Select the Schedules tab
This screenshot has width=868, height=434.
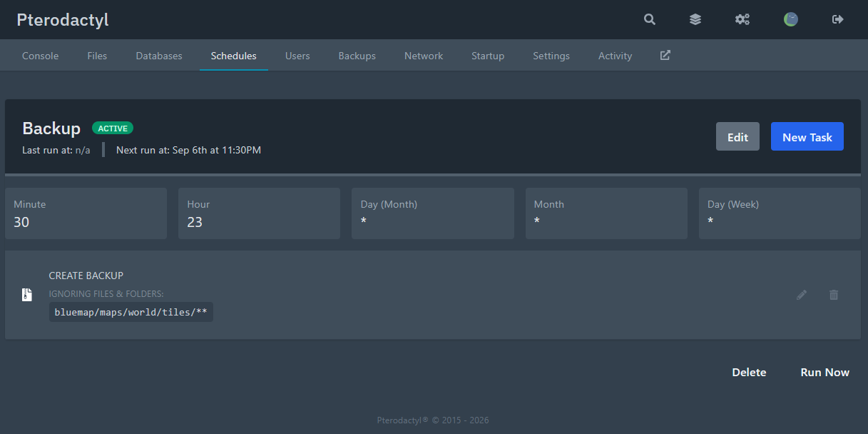tap(234, 56)
